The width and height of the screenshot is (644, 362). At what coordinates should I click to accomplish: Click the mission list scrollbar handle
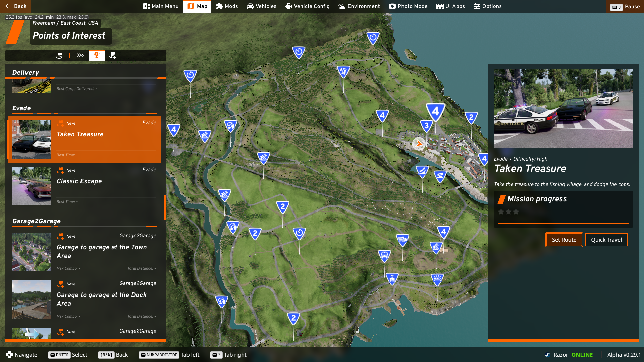click(165, 207)
